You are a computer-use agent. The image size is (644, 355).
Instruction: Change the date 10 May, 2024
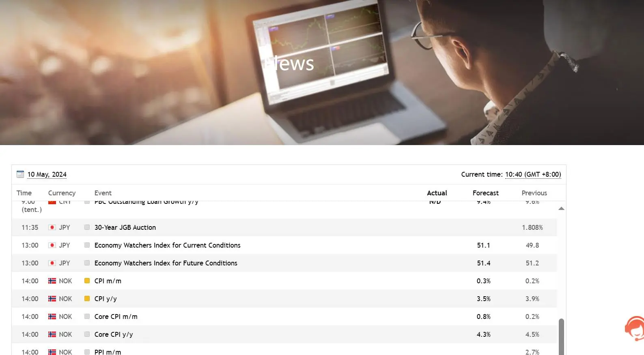click(x=47, y=174)
